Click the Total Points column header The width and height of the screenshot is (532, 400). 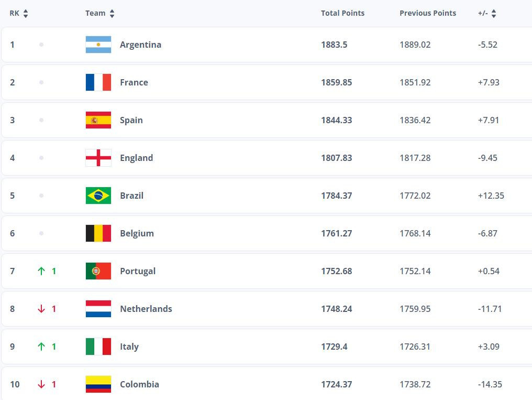tap(342, 13)
